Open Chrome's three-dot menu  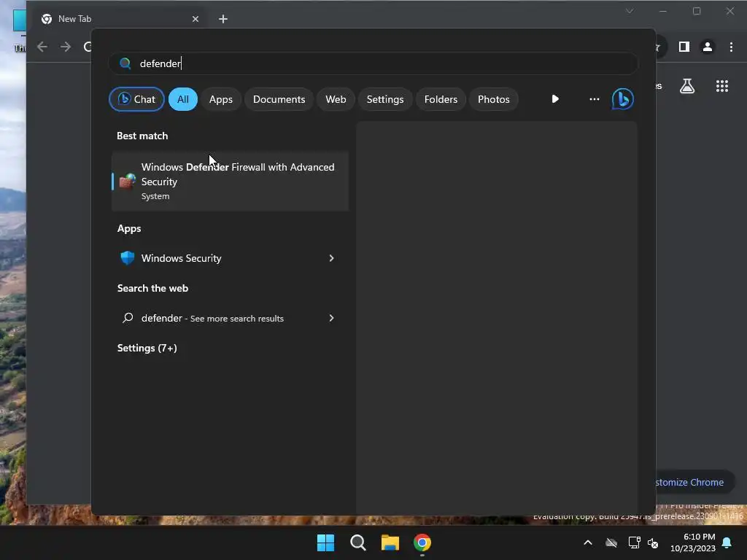pos(731,47)
